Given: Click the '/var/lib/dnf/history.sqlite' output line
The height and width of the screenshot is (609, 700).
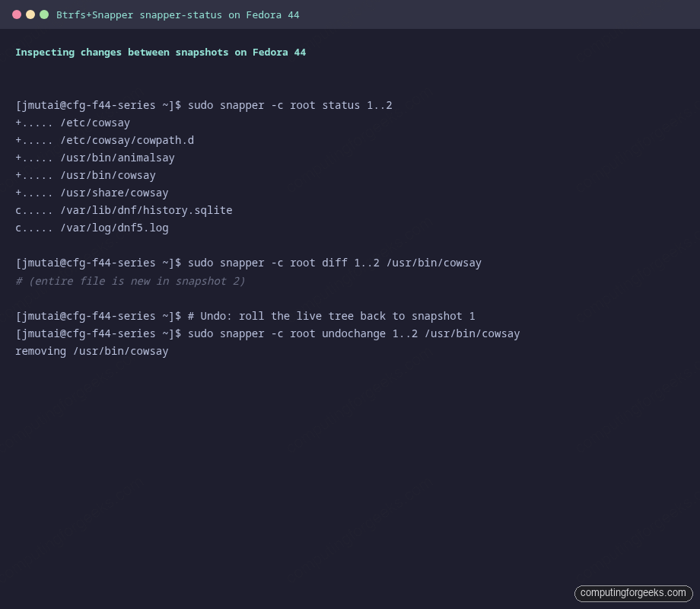Looking at the screenshot, I should tap(124, 210).
